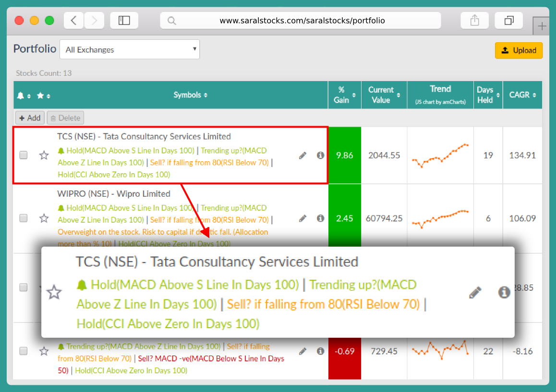Click the green bell beside TCS alerts
Viewport: 556px width, 392px height.
coord(61,151)
